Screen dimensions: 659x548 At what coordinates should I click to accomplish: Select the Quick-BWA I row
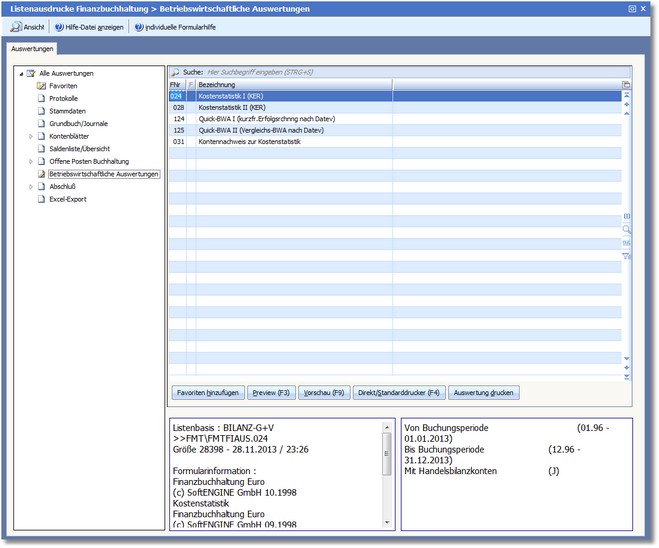[x=265, y=119]
